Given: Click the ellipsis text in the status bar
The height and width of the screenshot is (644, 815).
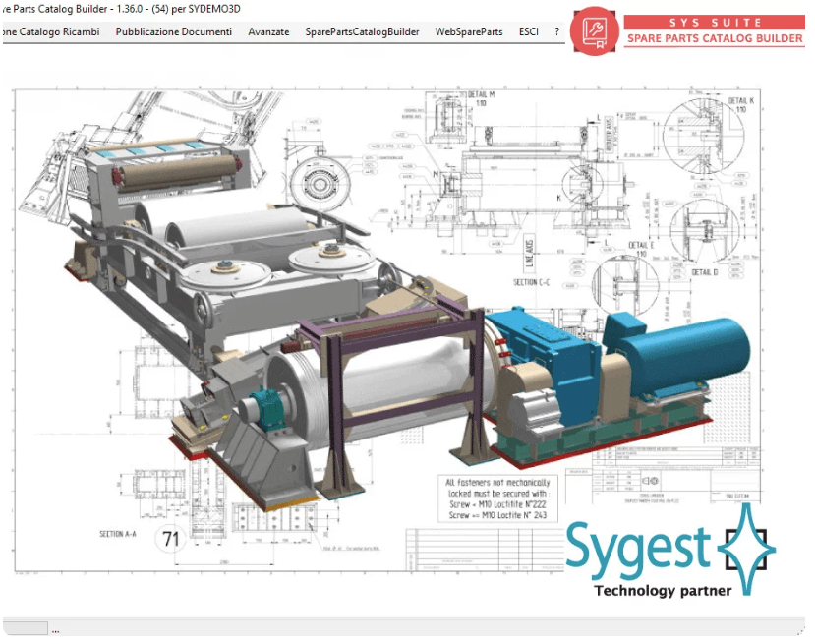Looking at the screenshot, I should (56, 630).
